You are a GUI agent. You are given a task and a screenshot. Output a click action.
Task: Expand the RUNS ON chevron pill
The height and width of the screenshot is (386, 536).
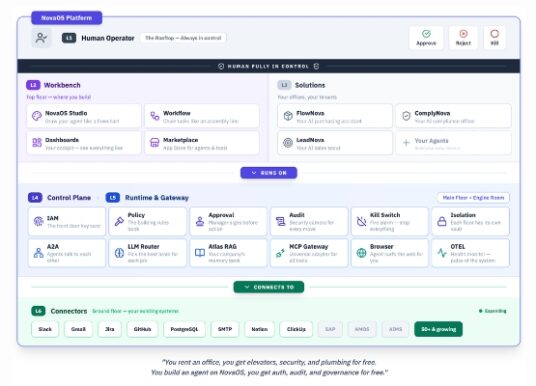(269, 173)
